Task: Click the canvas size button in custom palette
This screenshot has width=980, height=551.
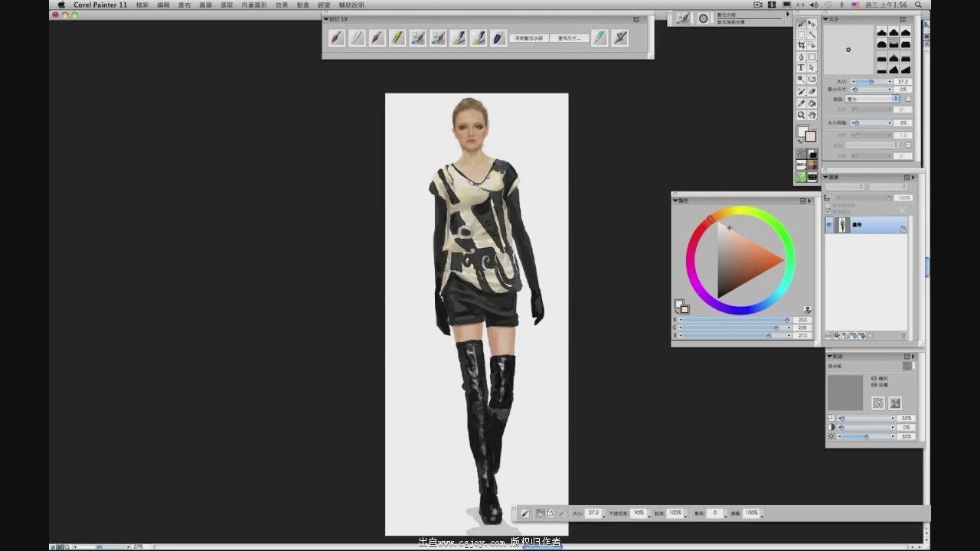Action: [x=569, y=37]
